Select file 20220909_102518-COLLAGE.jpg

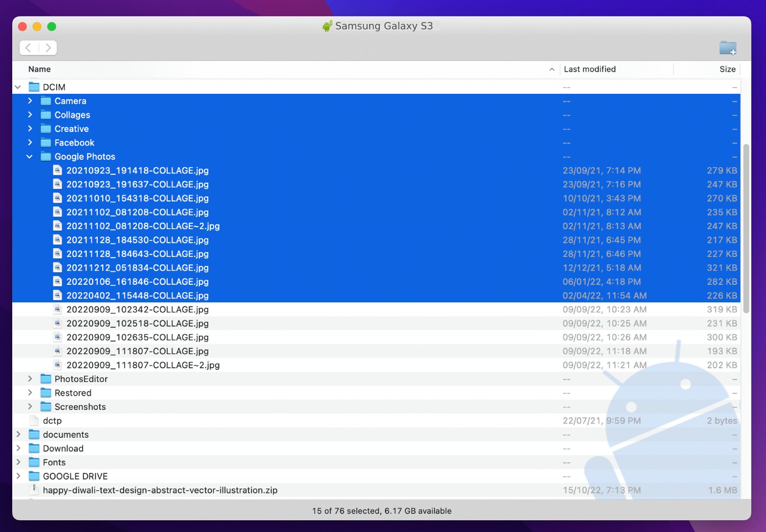coord(137,323)
